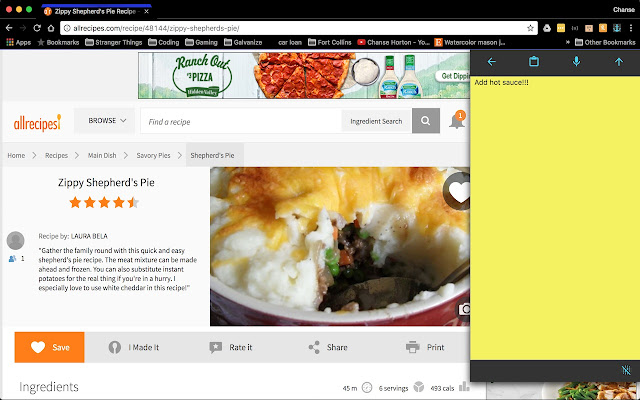Open the Bookmarks star bookmark
640x400 pixels.
[58, 42]
